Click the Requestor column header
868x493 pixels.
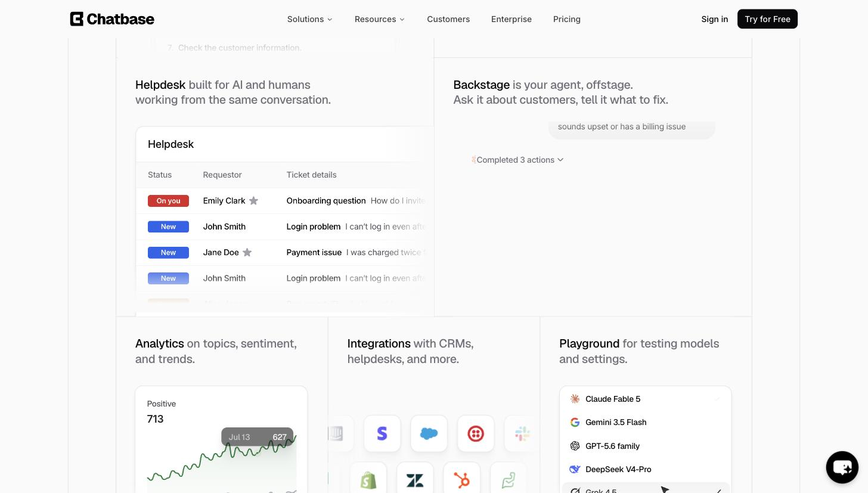(x=222, y=175)
